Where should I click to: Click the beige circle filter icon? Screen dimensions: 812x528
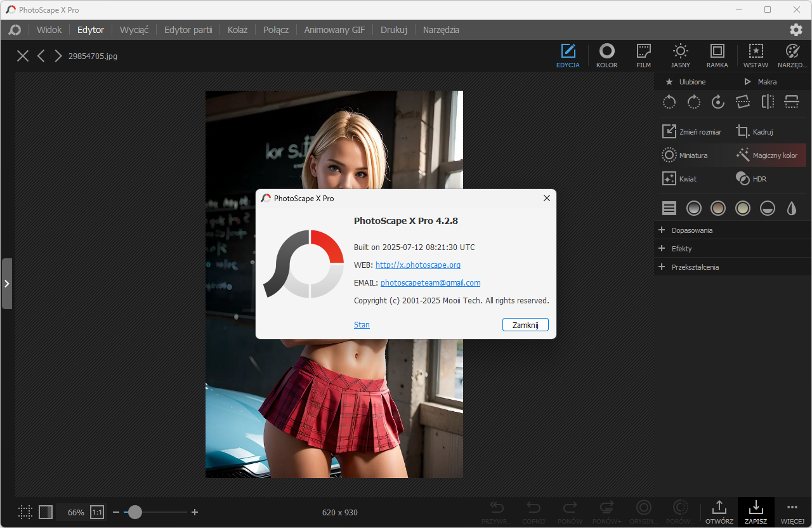718,208
